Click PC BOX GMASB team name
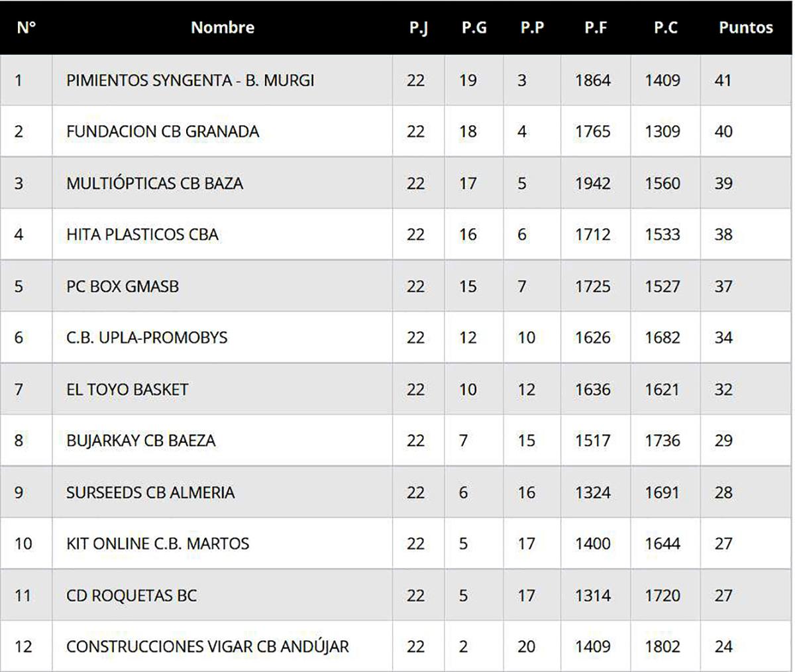This screenshot has height=672, width=795. click(x=123, y=286)
